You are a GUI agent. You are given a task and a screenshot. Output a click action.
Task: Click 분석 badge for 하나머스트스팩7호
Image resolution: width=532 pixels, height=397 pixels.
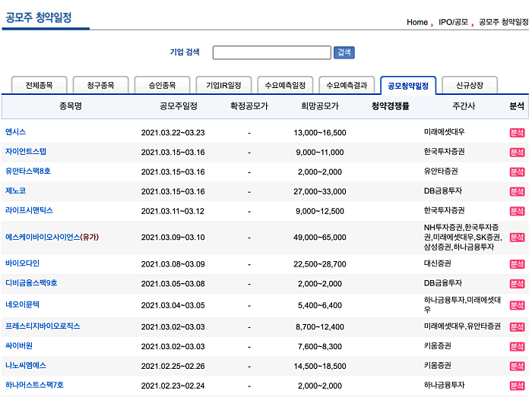pyautogui.click(x=517, y=386)
